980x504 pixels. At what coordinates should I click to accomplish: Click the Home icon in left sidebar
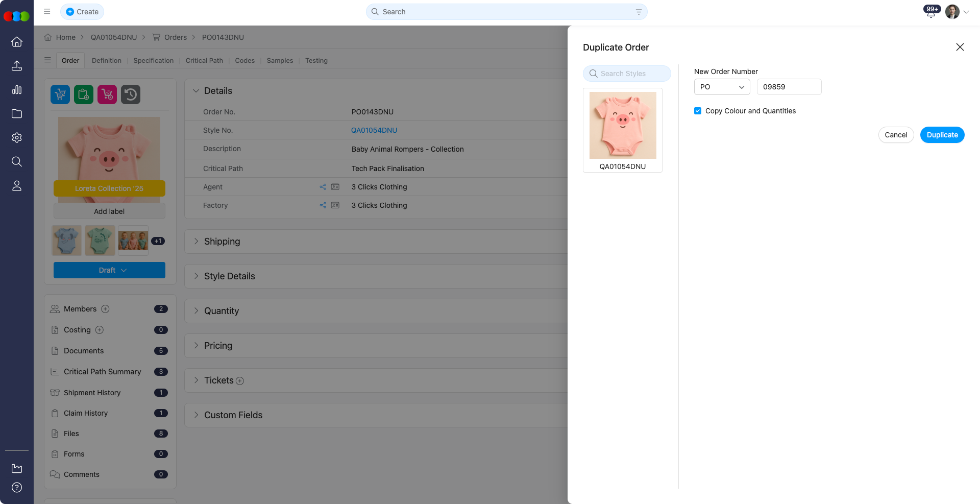17,42
